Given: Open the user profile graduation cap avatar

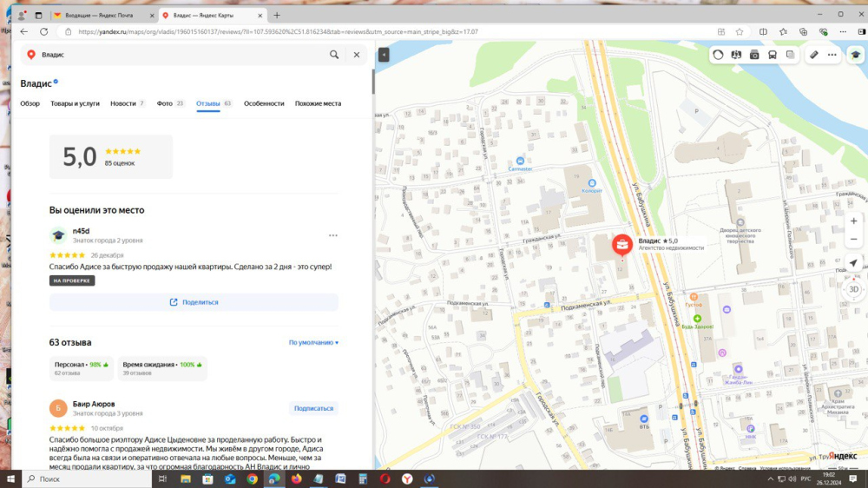Looking at the screenshot, I should [x=855, y=55].
